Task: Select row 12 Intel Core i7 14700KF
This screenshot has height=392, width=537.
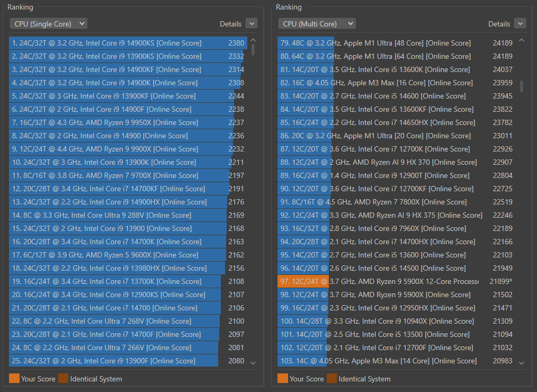Action: tap(128, 189)
